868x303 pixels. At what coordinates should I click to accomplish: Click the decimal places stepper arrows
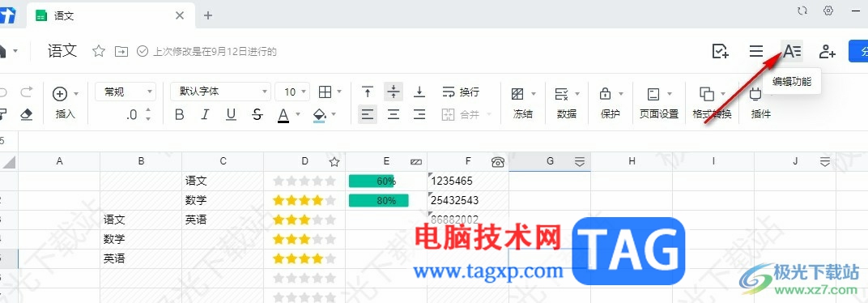coord(148,115)
